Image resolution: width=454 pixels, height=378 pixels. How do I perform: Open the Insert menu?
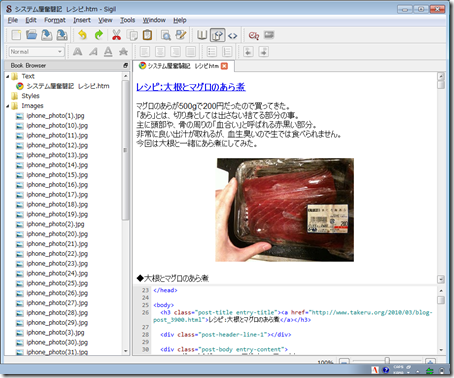point(82,20)
